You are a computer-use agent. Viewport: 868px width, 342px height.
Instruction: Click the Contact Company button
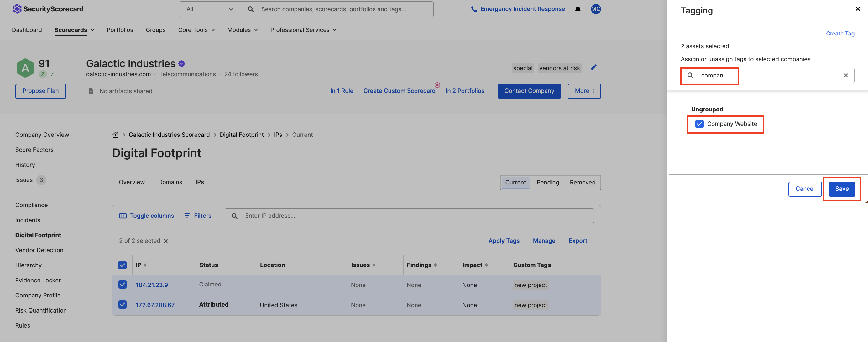click(x=529, y=91)
